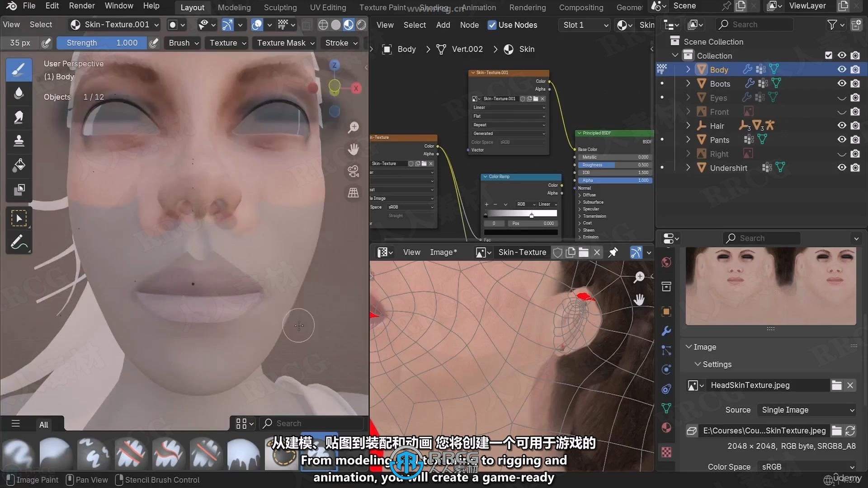Screen dimensions: 868x488
Task: Click the outliner Search field
Action: tap(755, 25)
